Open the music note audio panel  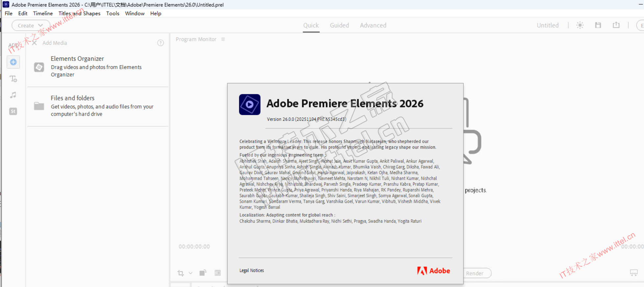pos(13,95)
